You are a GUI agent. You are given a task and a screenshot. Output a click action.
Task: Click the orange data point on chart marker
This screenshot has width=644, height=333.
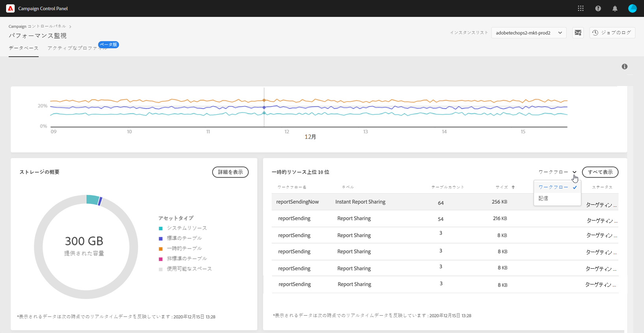[x=264, y=100]
